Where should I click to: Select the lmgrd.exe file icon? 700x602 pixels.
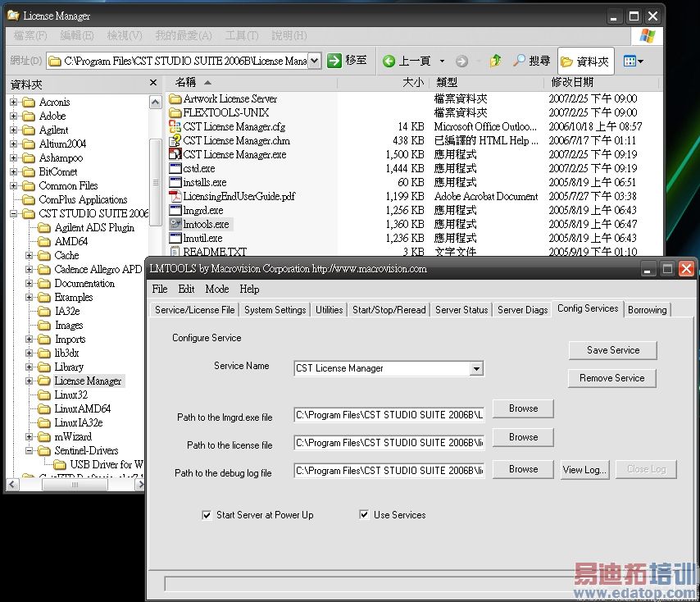click(175, 210)
